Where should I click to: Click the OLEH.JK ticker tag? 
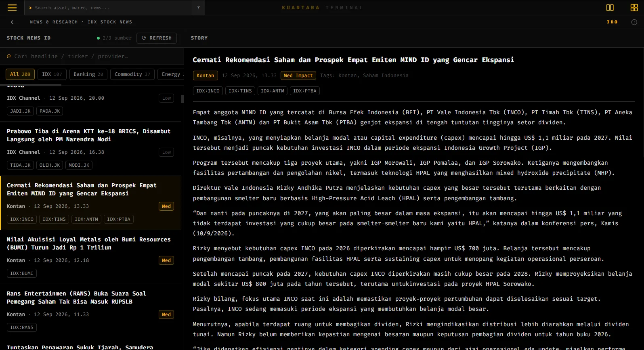(x=50, y=165)
